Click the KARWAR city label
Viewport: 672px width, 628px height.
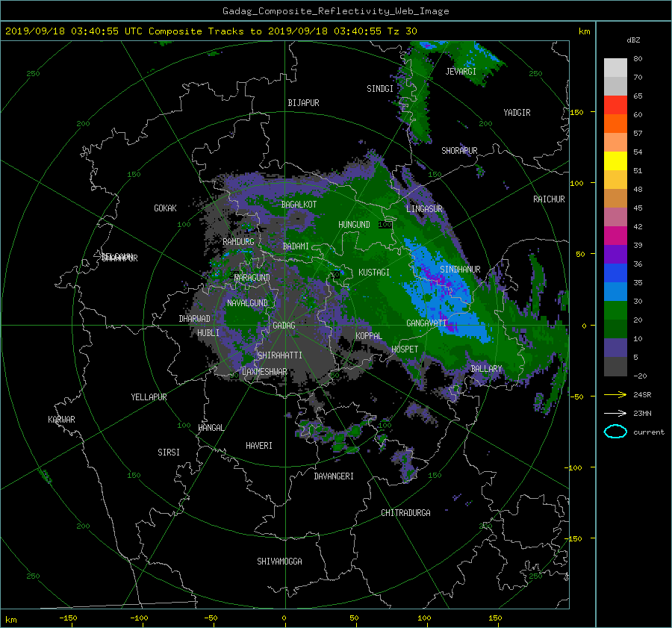tap(61, 420)
